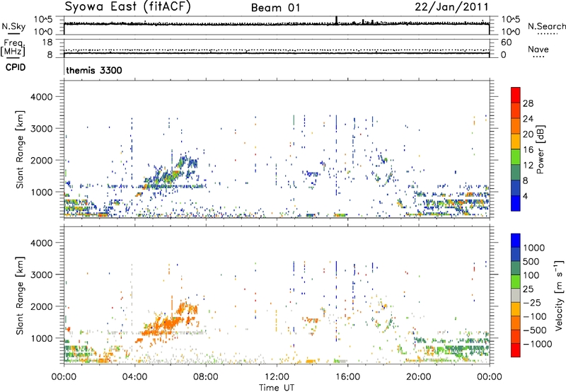Screen dimensions: 566x392
Task: Click the "Velocity [m s-1]" colorbar label
Action: click(x=559, y=295)
